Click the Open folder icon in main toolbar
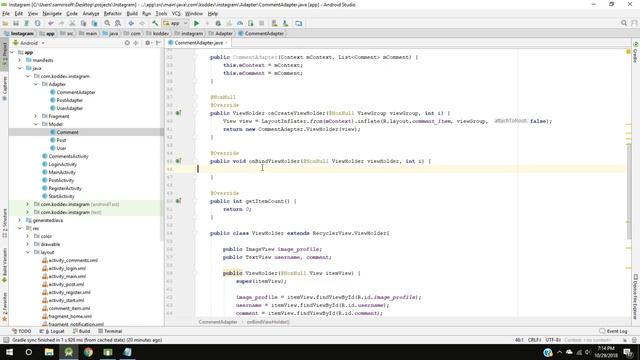This screenshot has height=360, width=640. click(5, 23)
